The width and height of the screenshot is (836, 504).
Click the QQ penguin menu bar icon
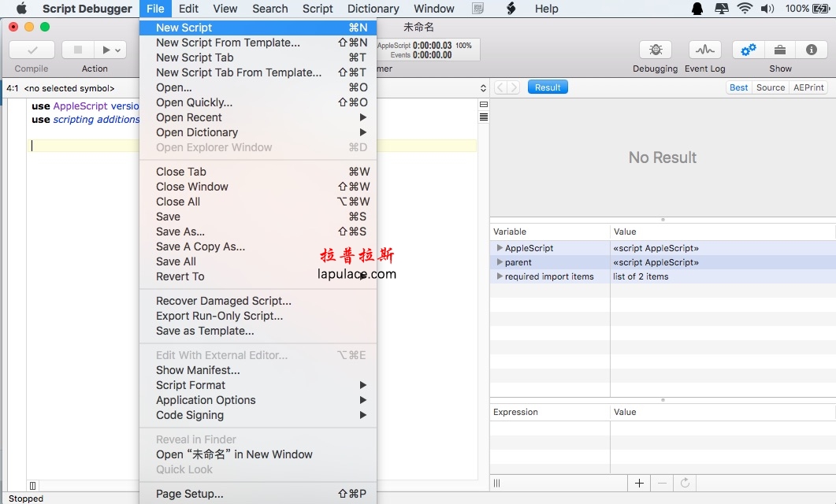[697, 9]
